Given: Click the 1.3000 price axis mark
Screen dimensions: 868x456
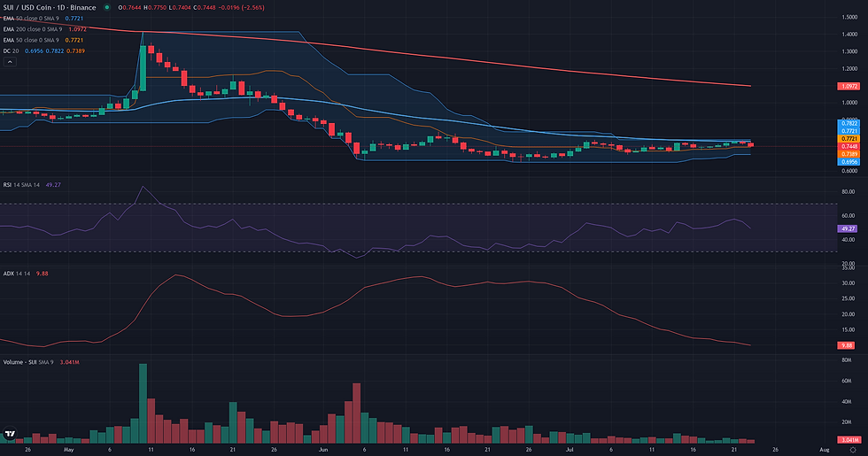Looking at the screenshot, I should point(849,51).
